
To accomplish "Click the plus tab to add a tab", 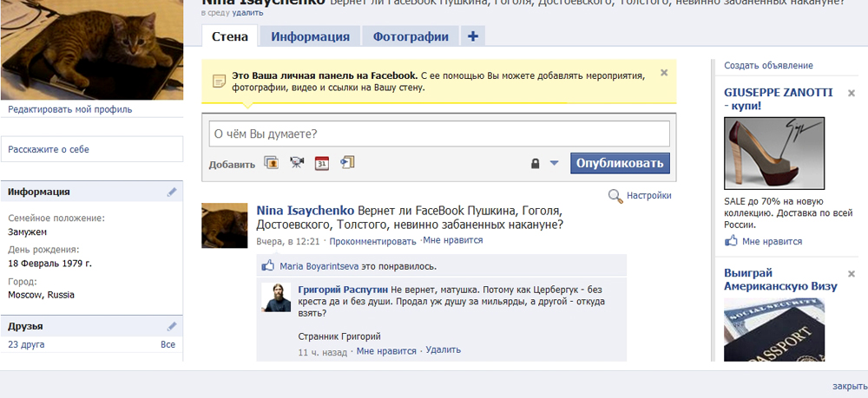I will point(472,36).
